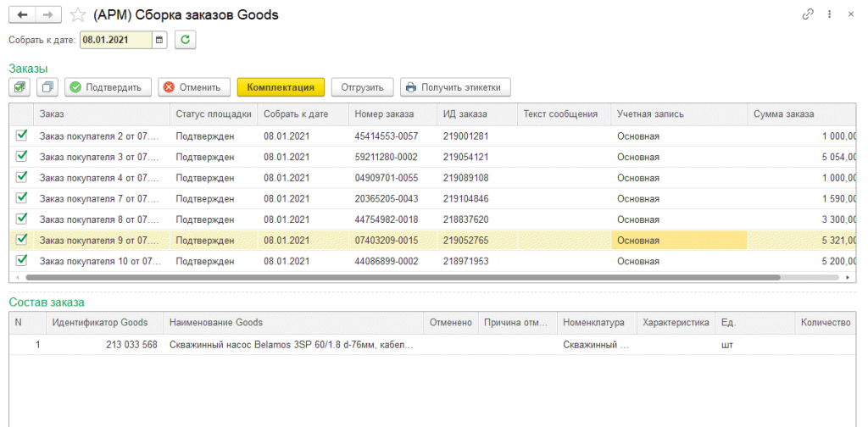Click the uncheck all orders icon

(x=47, y=87)
